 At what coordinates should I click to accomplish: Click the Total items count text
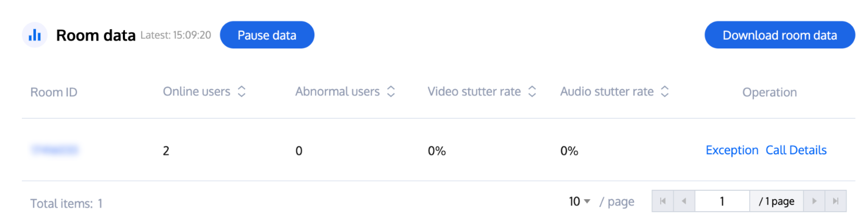click(x=66, y=203)
